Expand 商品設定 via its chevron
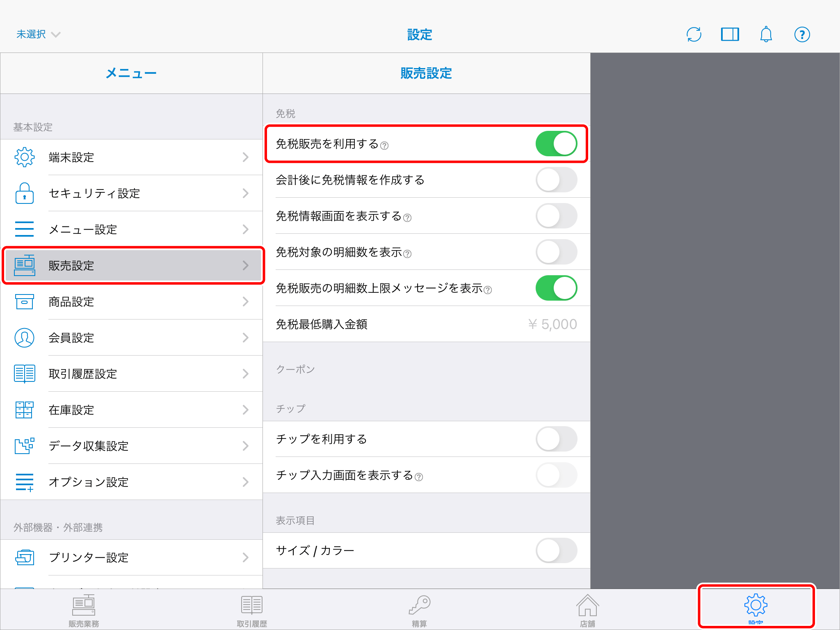Screen dimensions: 840x630 [x=246, y=301]
